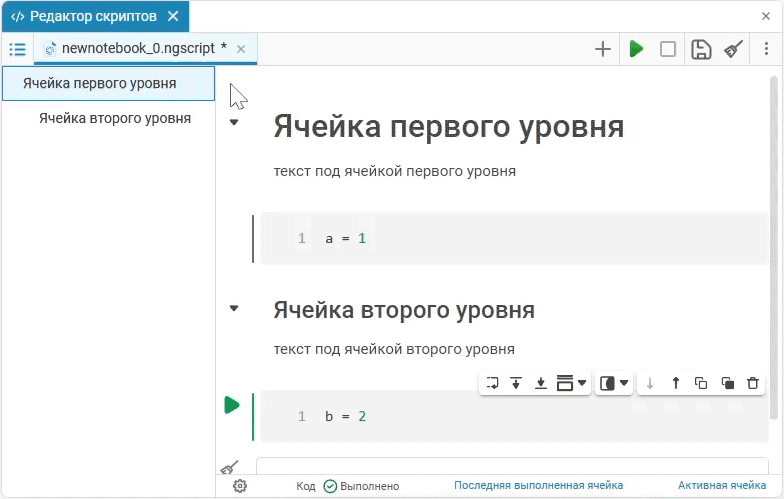The image size is (784, 499).
Task: Clear outputs with the toolbar broom icon
Action: click(734, 49)
